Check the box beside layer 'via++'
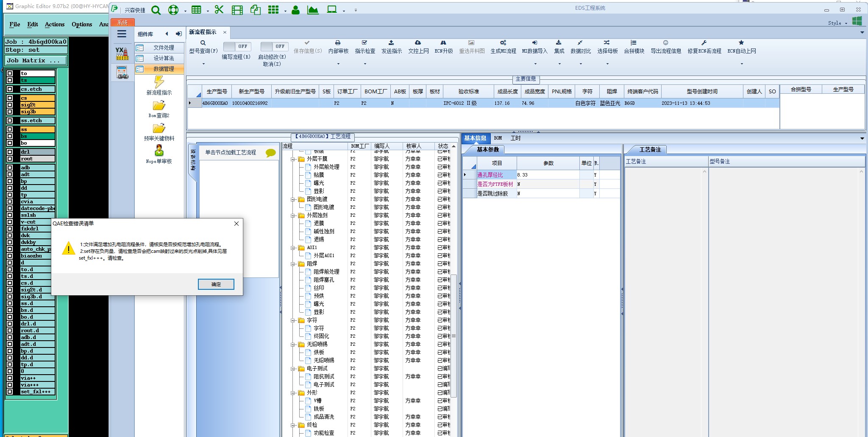The height and width of the screenshot is (437, 868). (10, 378)
